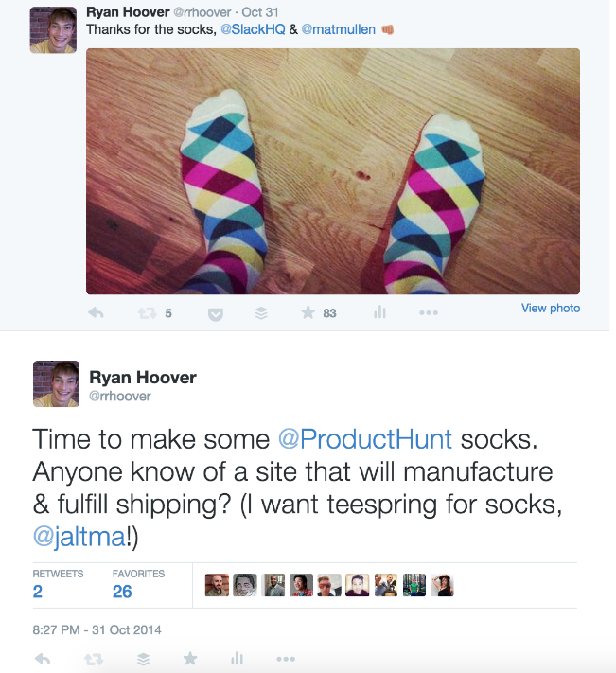Open the @SlackHQ mention link

(252, 30)
